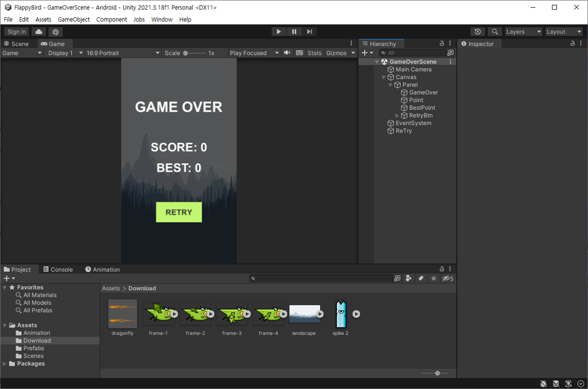Switch to Console tab
The height and width of the screenshot is (389, 588).
point(58,270)
